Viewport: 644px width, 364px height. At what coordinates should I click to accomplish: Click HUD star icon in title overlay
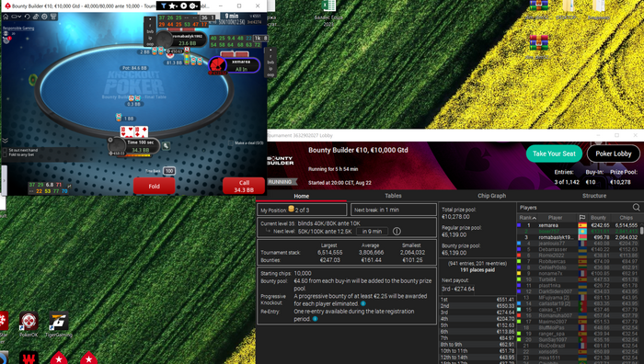pos(173,6)
